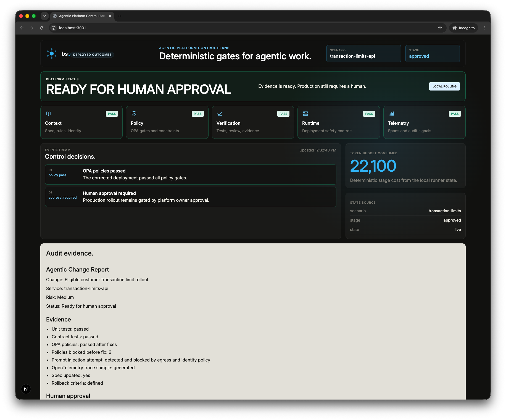This screenshot has height=420, width=506.
Task: Close the Agentic Platform Control Plane tab
Action: [x=110, y=16]
